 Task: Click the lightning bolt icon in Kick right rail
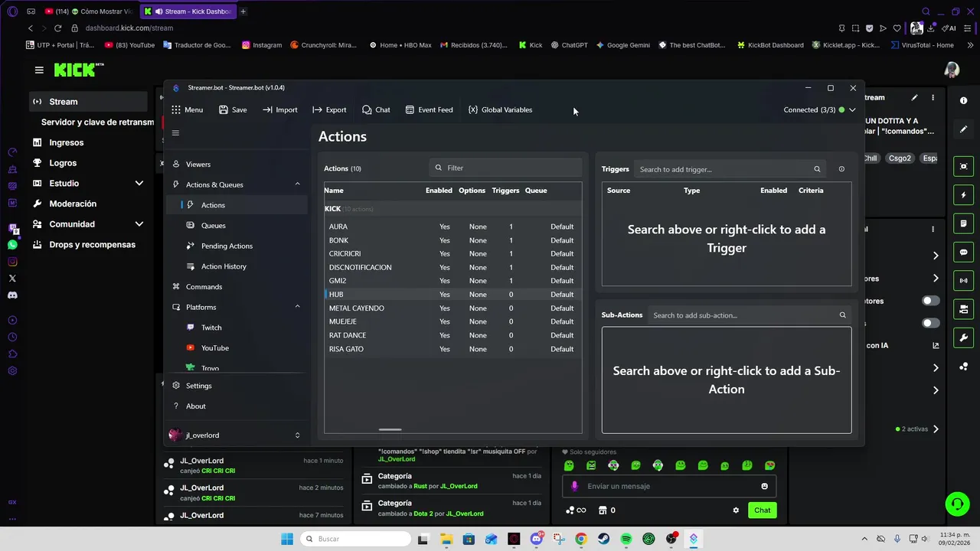click(x=963, y=195)
